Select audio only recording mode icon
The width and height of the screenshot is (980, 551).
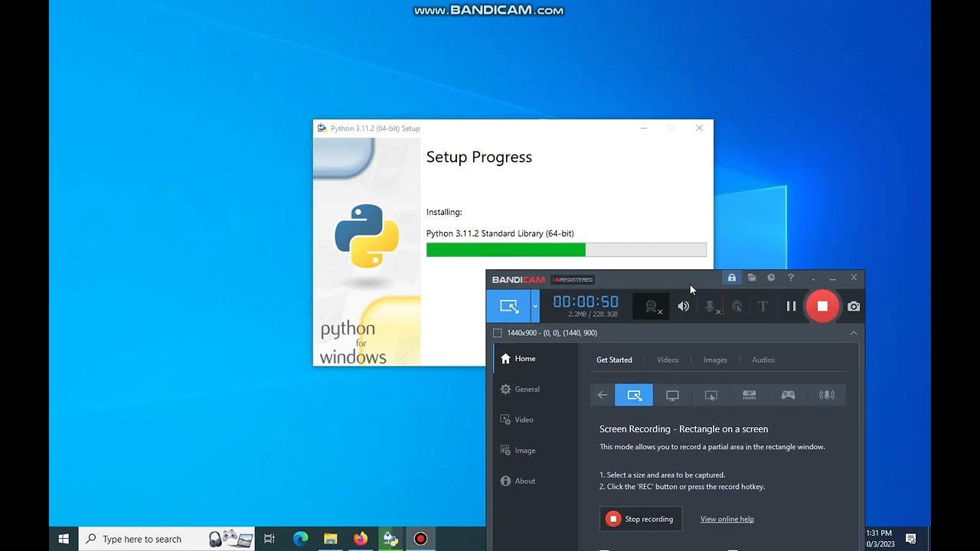pos(827,395)
